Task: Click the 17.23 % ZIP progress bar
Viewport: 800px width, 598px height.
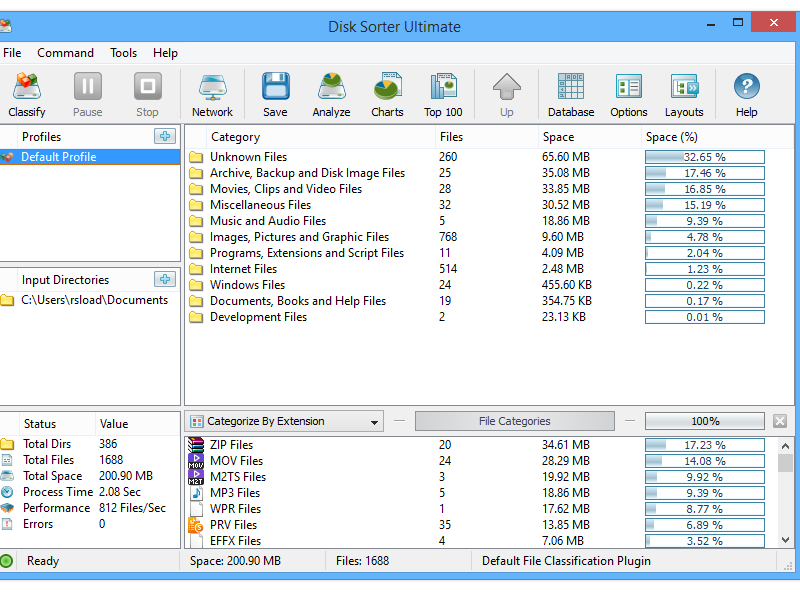Action: coord(705,445)
